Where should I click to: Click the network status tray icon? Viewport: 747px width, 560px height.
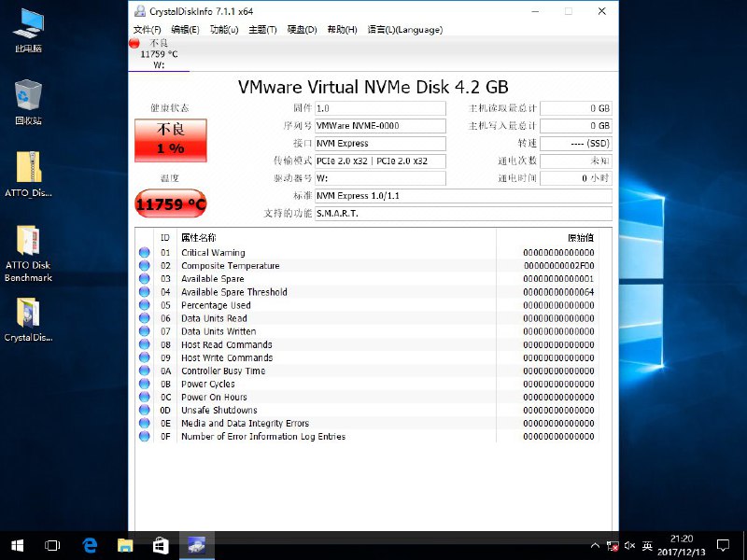613,546
